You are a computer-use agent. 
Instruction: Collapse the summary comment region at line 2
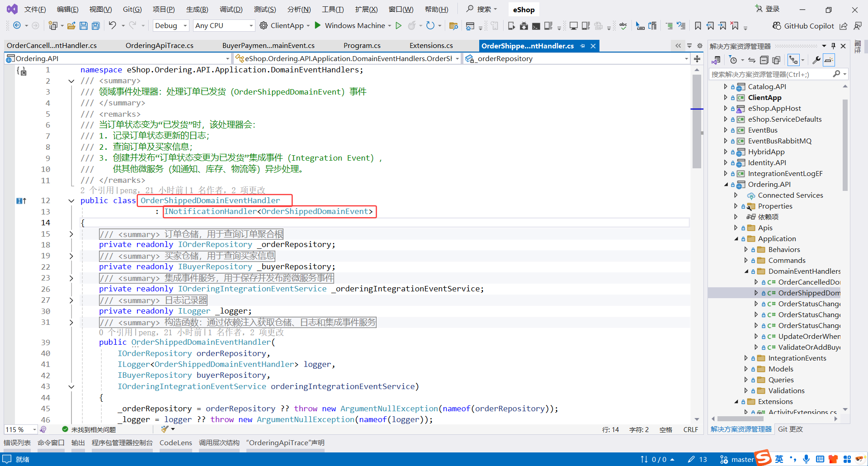coord(71,81)
